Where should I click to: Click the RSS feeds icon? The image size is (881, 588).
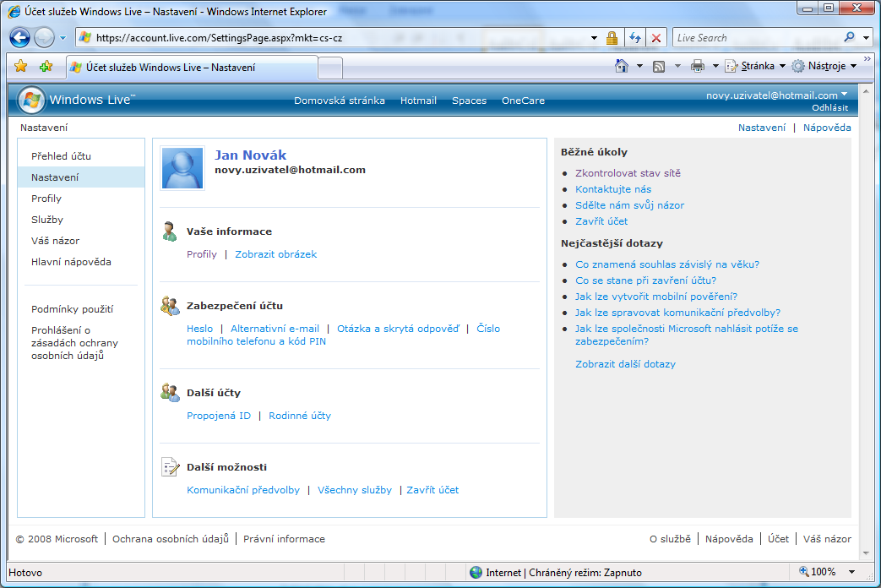(659, 67)
